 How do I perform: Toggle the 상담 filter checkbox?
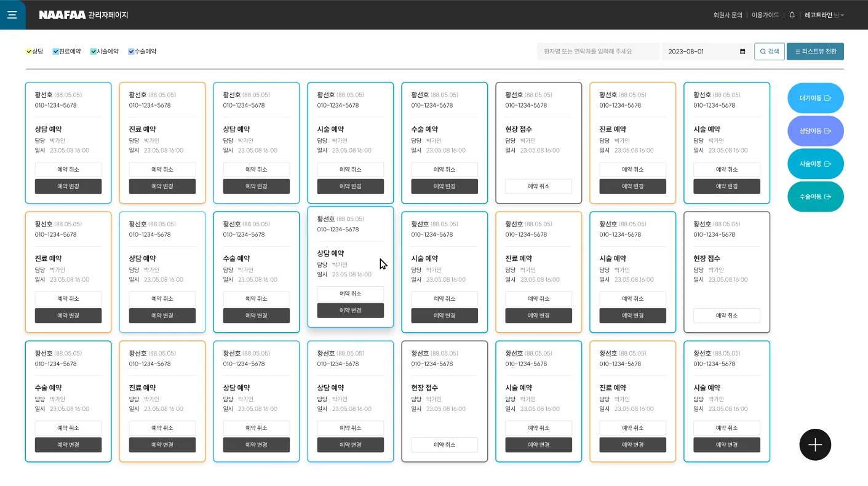(x=29, y=52)
